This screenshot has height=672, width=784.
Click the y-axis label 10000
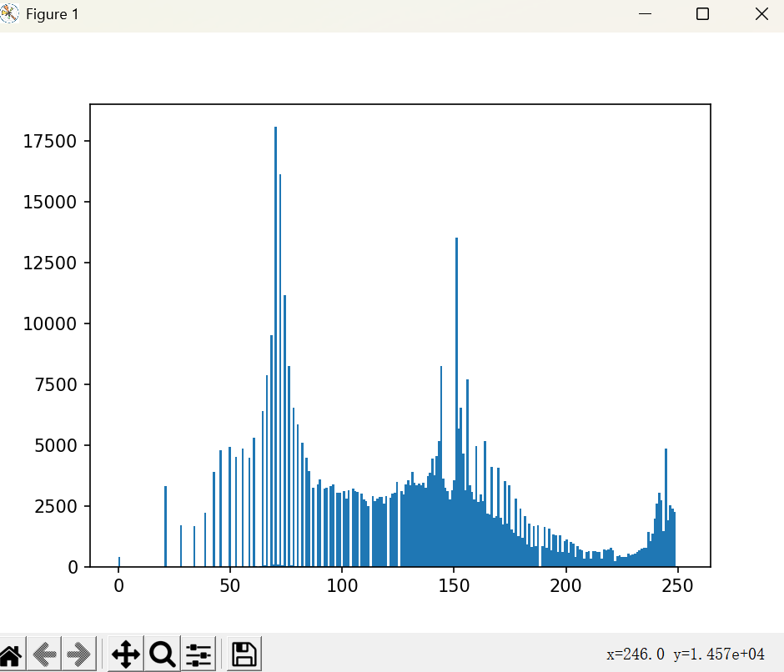pos(49,323)
